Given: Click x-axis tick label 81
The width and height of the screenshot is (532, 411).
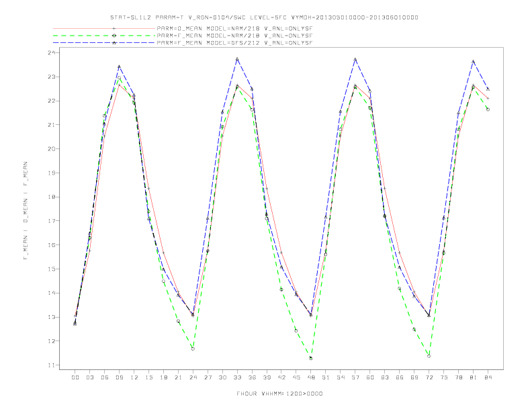Looking at the screenshot, I should click(474, 377).
